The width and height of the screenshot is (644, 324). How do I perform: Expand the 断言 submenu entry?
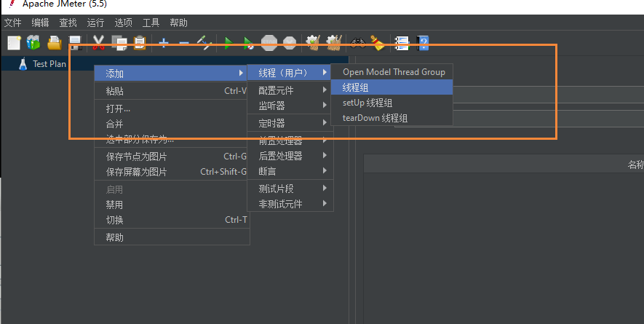[290, 170]
